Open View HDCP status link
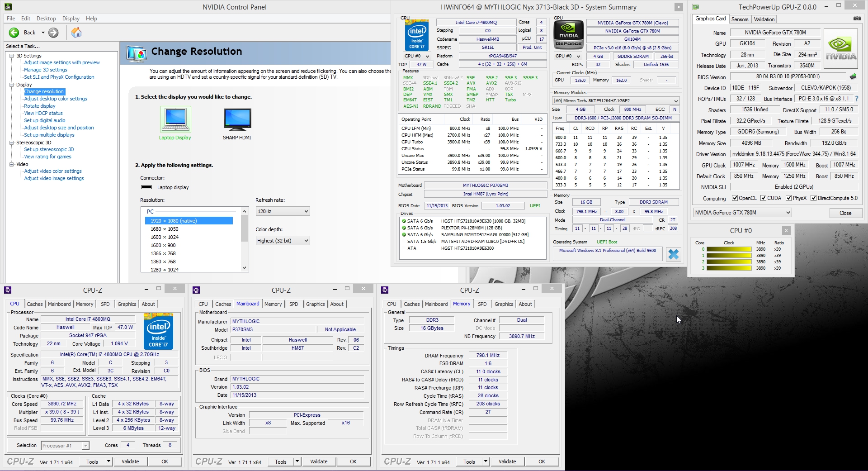 point(43,113)
